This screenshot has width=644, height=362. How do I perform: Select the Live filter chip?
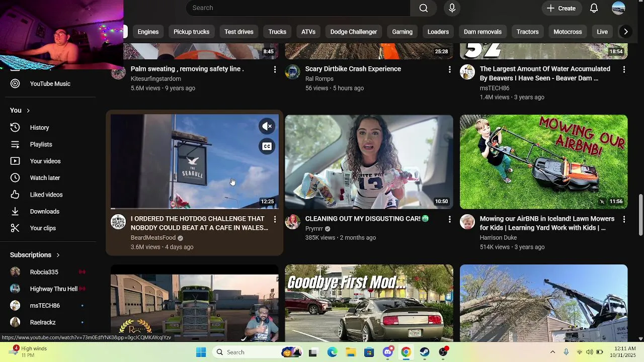tap(602, 32)
